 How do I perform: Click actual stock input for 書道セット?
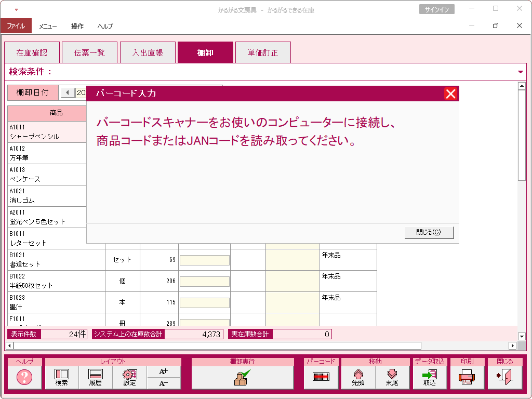pyautogui.click(x=205, y=260)
